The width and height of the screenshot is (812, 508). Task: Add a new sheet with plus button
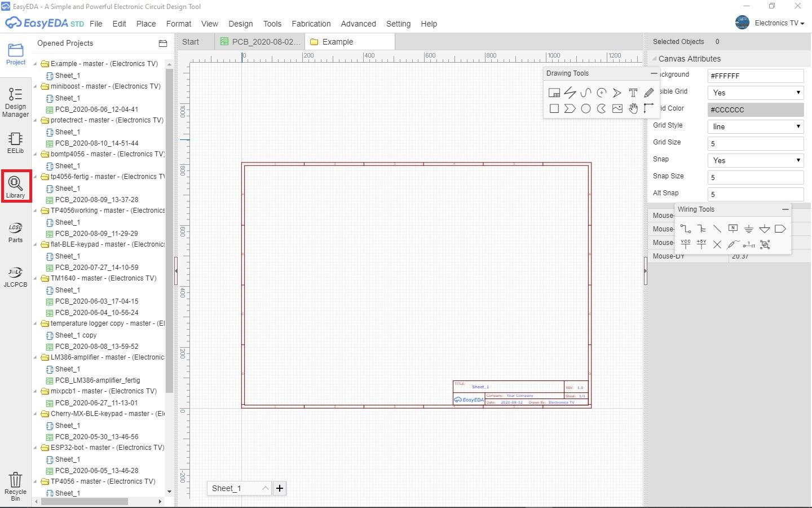click(280, 488)
